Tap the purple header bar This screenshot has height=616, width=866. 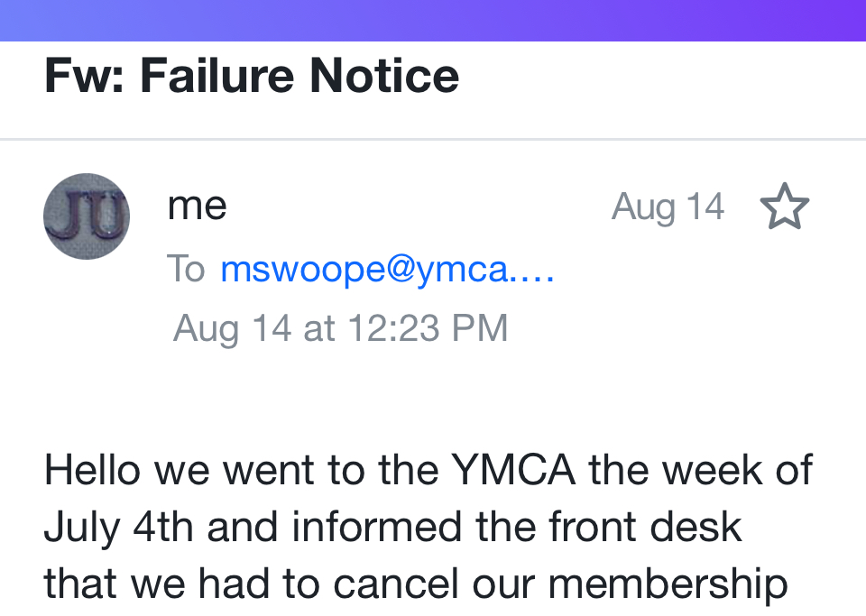[x=433, y=20]
